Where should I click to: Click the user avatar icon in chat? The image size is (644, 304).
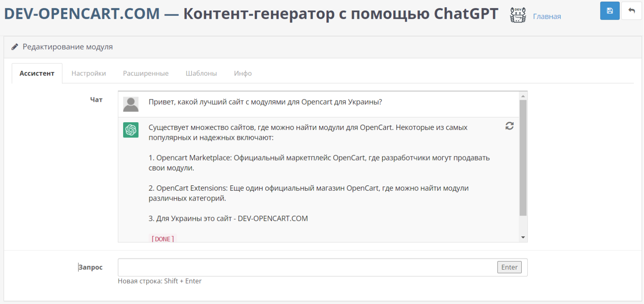(x=131, y=104)
